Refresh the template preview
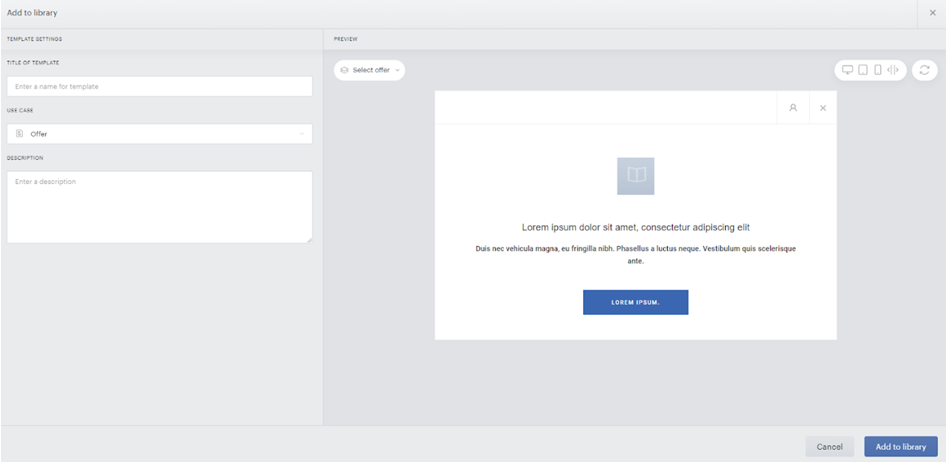The image size is (949, 463). coord(924,70)
